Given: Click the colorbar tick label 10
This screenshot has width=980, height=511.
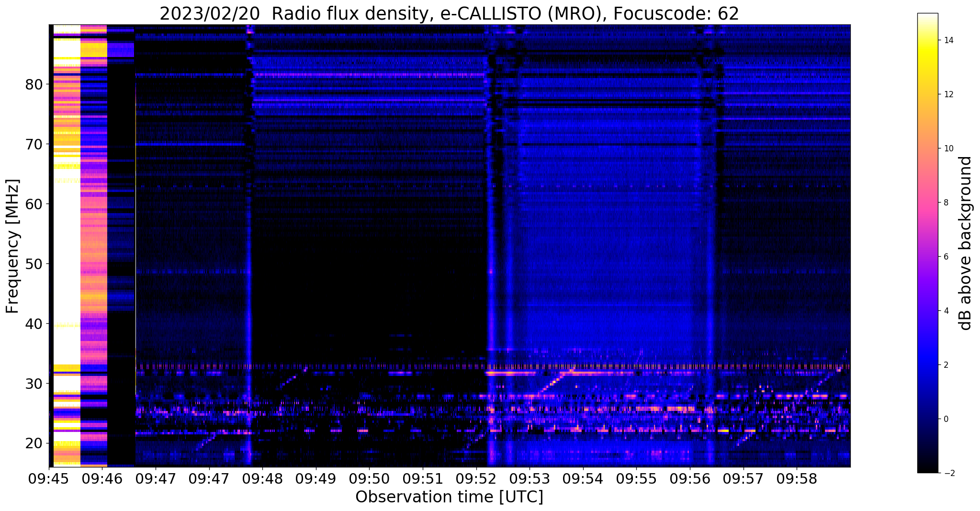Looking at the screenshot, I should click(x=947, y=148).
